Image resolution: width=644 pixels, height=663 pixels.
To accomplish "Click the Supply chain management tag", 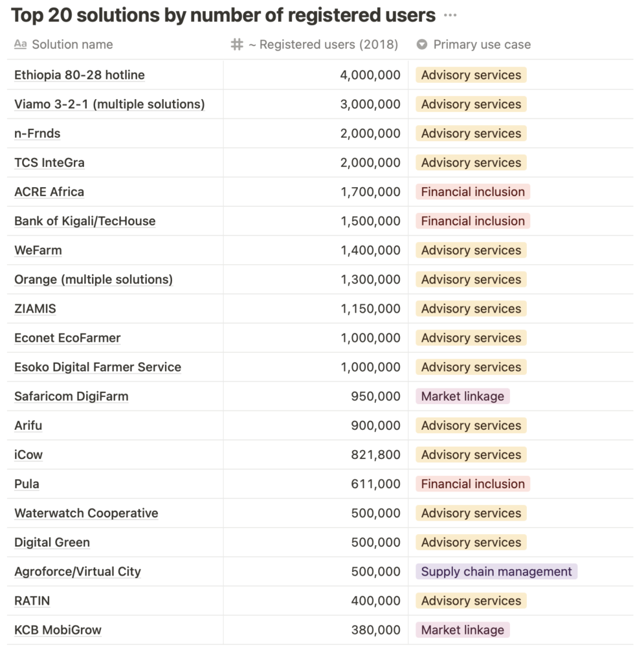I will pyautogui.click(x=496, y=571).
